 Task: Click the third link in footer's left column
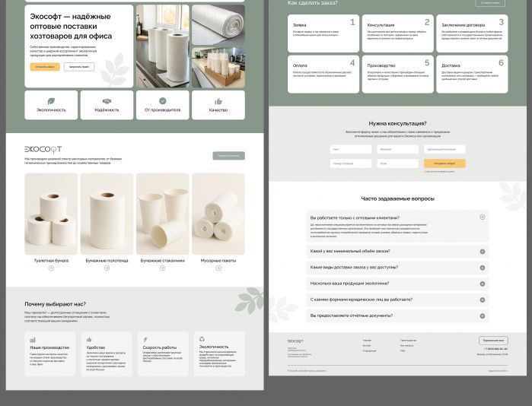pyautogui.click(x=369, y=350)
